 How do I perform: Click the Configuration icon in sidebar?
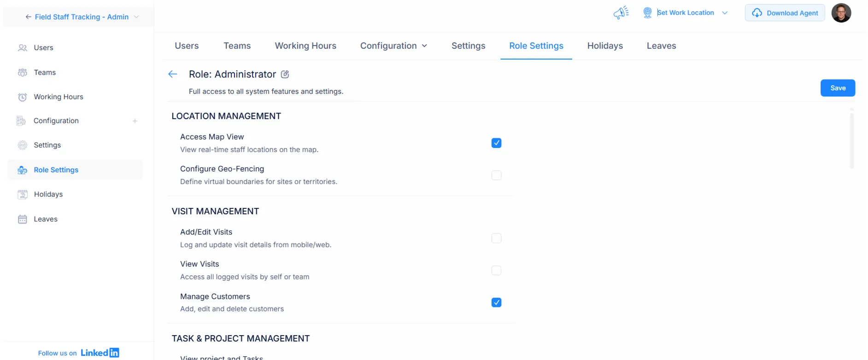21,121
